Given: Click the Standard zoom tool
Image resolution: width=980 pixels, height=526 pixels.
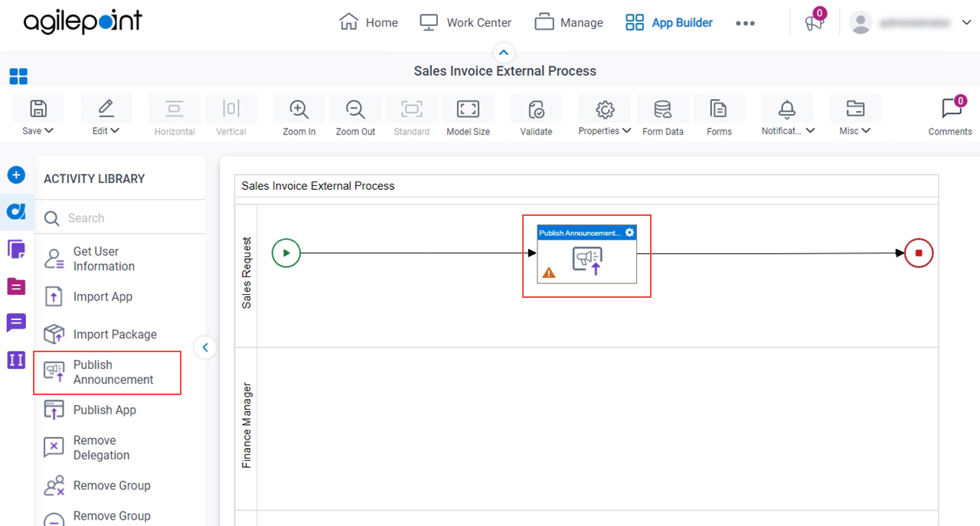Looking at the screenshot, I should pyautogui.click(x=412, y=116).
